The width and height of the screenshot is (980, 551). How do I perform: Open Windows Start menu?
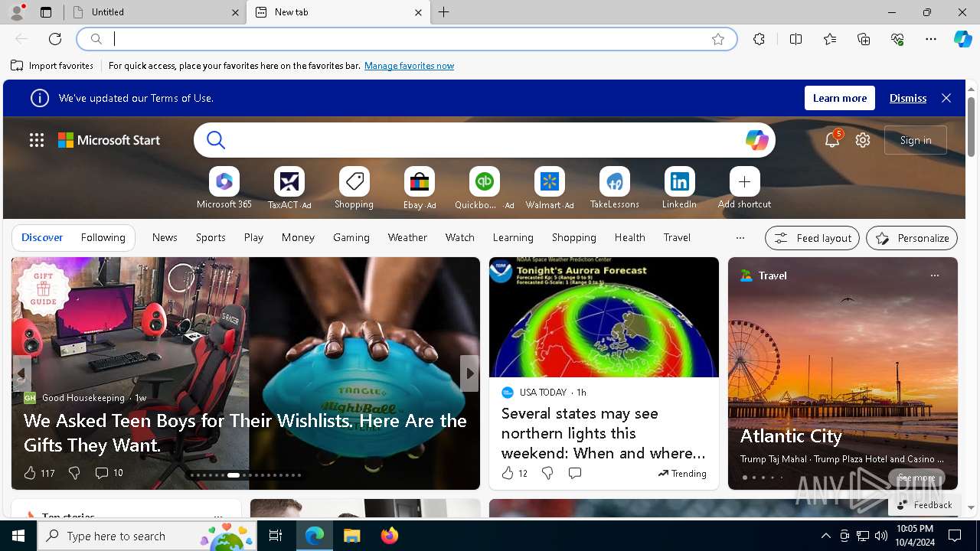18,536
